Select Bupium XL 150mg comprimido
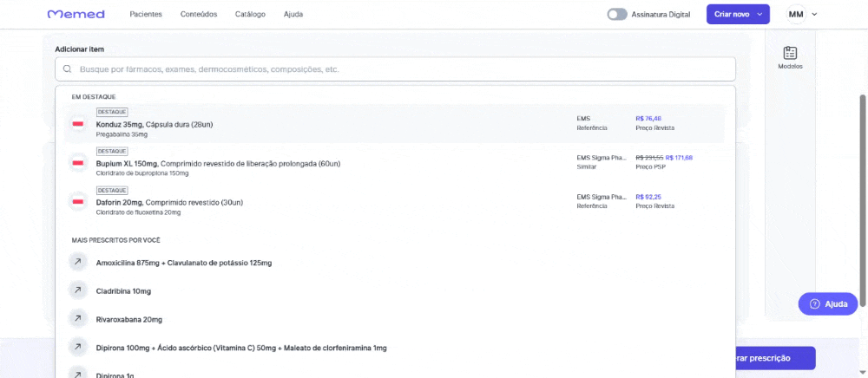868x378 pixels. [394, 162]
